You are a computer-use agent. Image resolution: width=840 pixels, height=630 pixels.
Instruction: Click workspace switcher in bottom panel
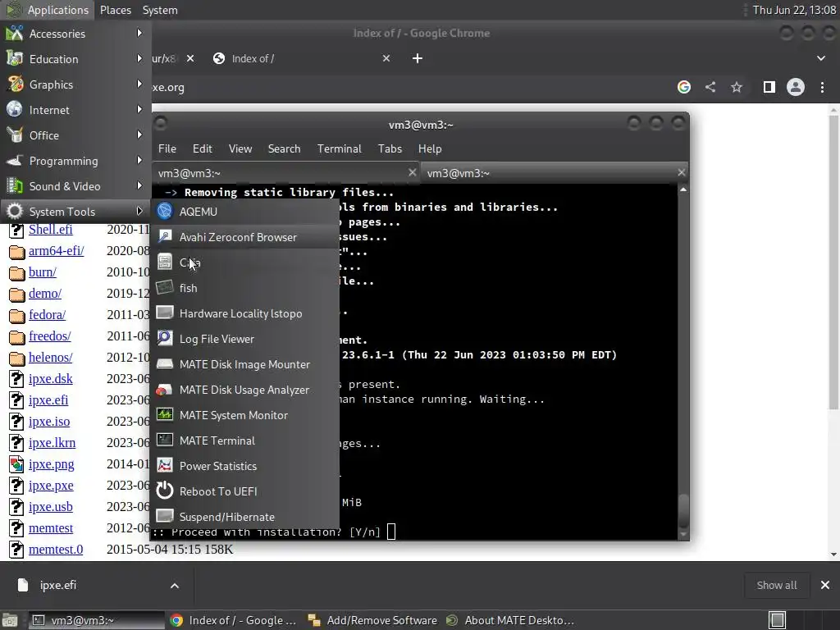click(778, 620)
